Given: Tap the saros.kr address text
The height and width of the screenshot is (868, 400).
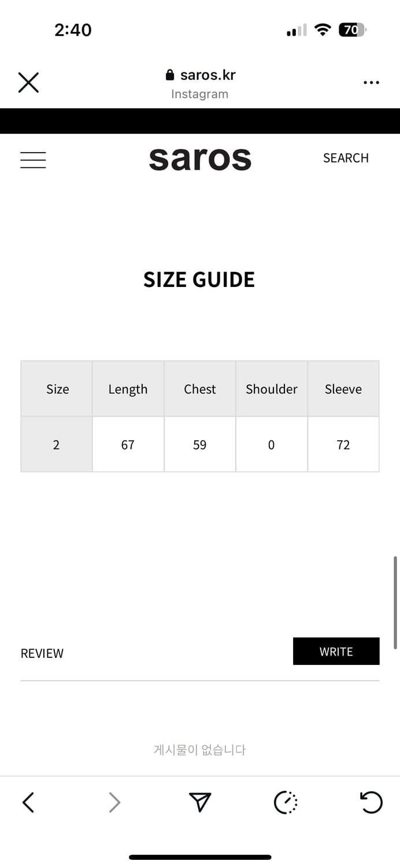Looking at the screenshot, I should coord(208,75).
